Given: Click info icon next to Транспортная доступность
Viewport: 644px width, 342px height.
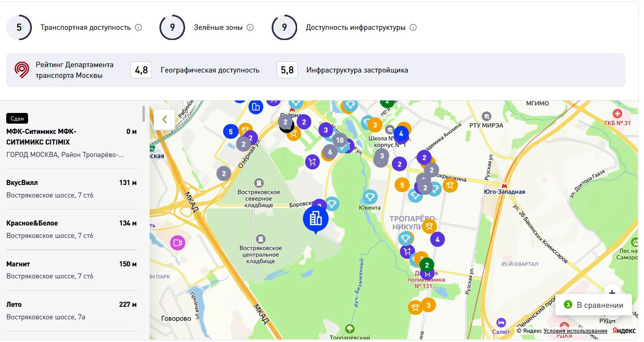Looking at the screenshot, I should 139,28.
